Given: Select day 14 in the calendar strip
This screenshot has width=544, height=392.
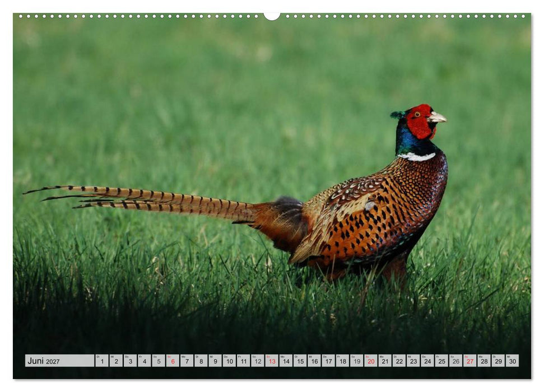Looking at the screenshot, I should [286, 361].
